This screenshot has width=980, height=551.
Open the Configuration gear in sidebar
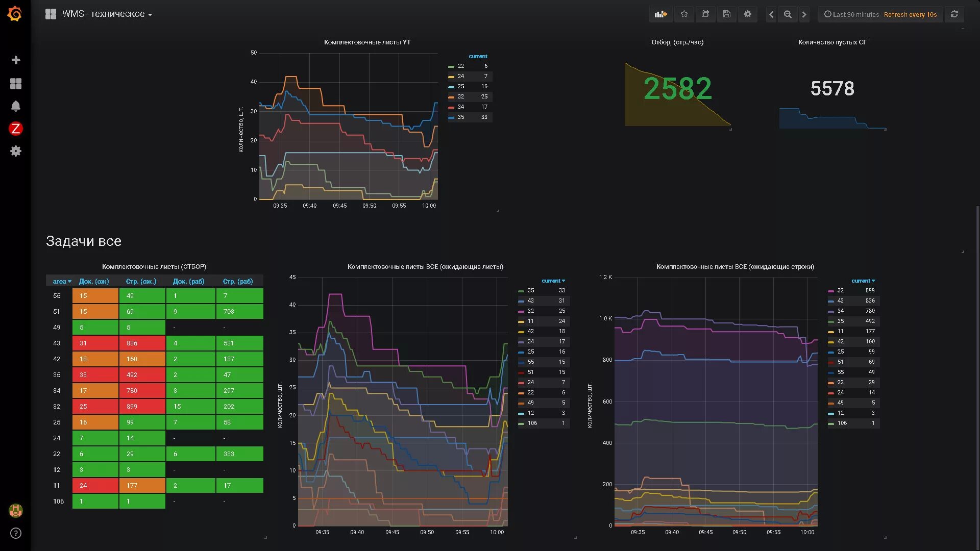tap(16, 151)
